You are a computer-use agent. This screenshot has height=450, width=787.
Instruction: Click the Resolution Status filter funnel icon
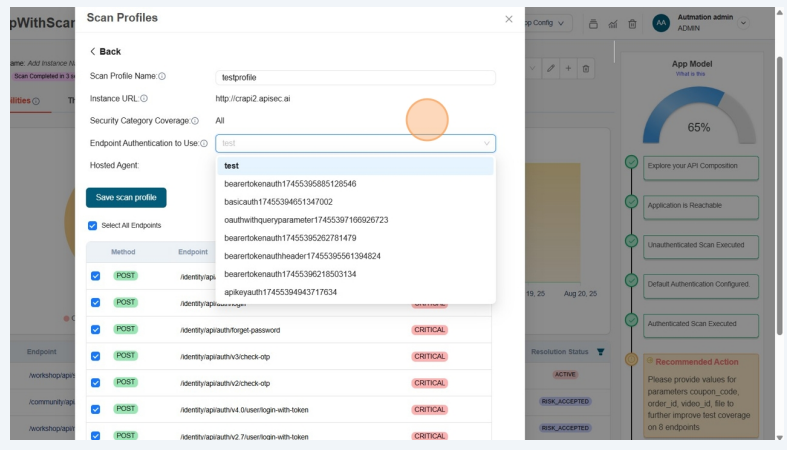coord(600,352)
